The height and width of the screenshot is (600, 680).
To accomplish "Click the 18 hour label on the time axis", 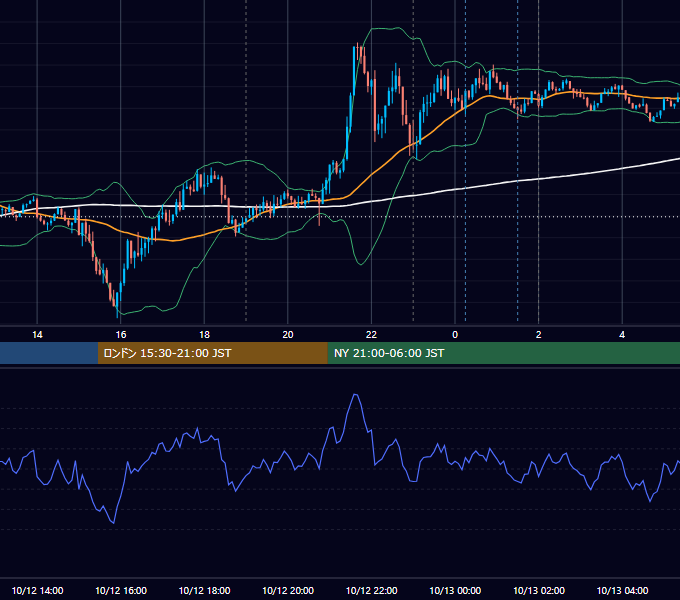I will [204, 335].
